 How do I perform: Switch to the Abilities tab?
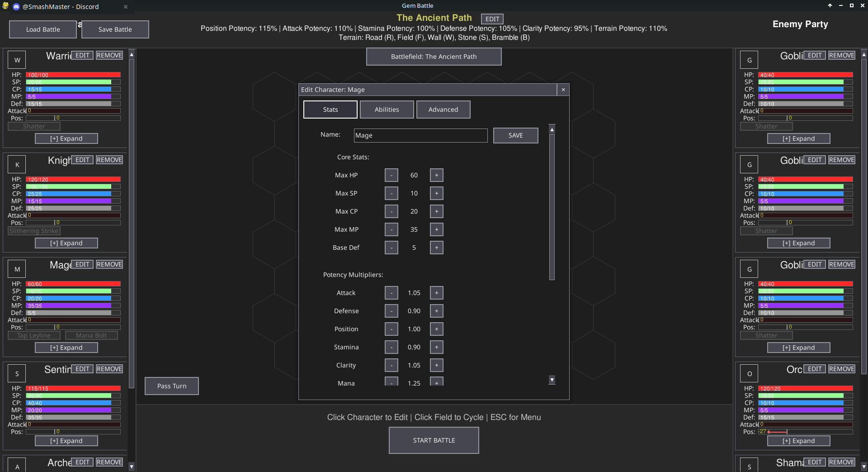pyautogui.click(x=387, y=109)
